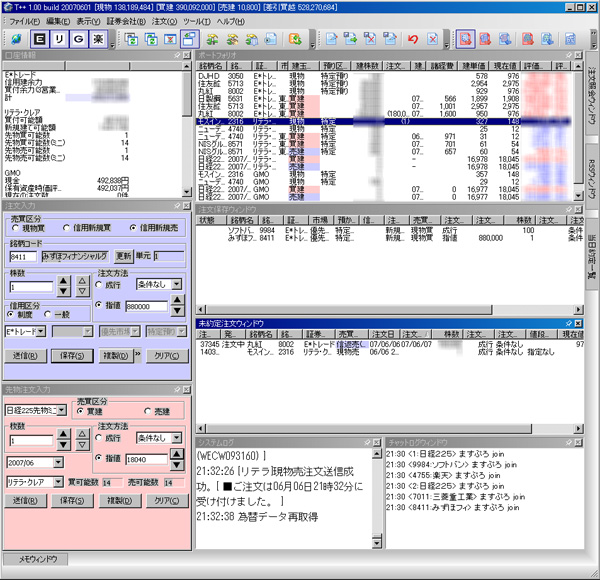The height and width of the screenshot is (580, 600).
Task: Open the 日経225先物ミニ product dropdown
Action: [x=61, y=411]
